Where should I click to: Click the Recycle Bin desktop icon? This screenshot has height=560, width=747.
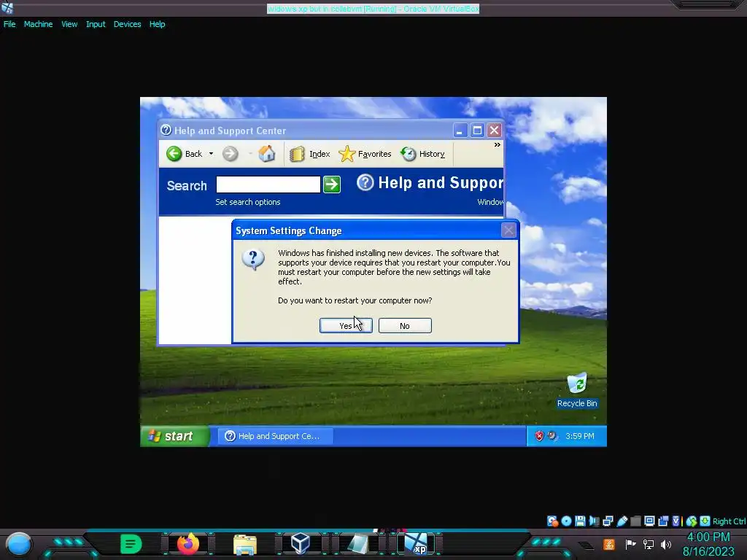[577, 391]
